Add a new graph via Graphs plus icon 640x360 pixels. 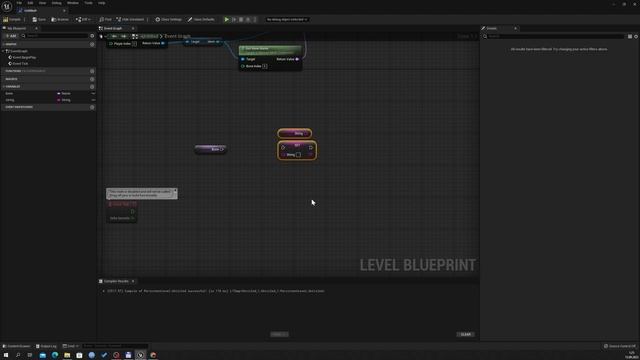coord(92,44)
